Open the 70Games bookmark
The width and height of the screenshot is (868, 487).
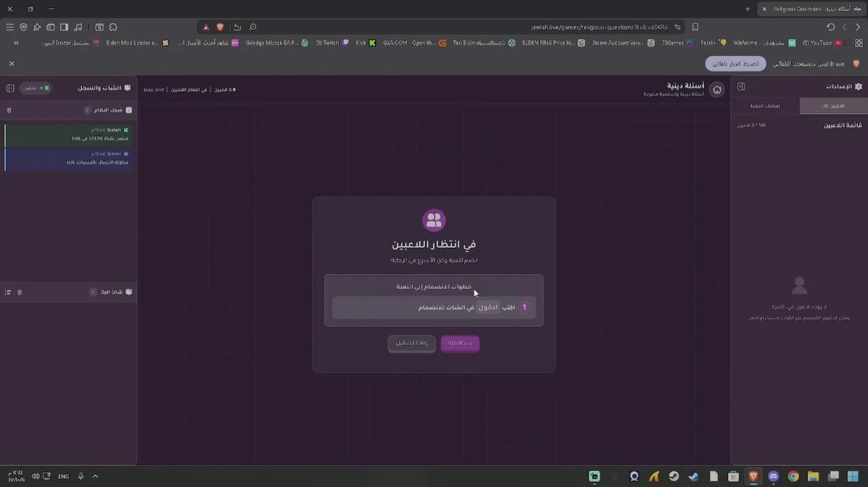pyautogui.click(x=677, y=43)
